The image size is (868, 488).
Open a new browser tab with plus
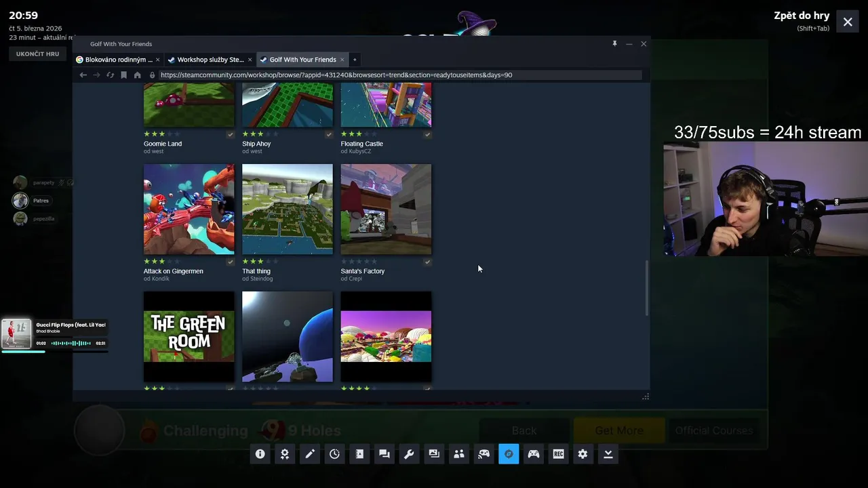[x=354, y=60]
